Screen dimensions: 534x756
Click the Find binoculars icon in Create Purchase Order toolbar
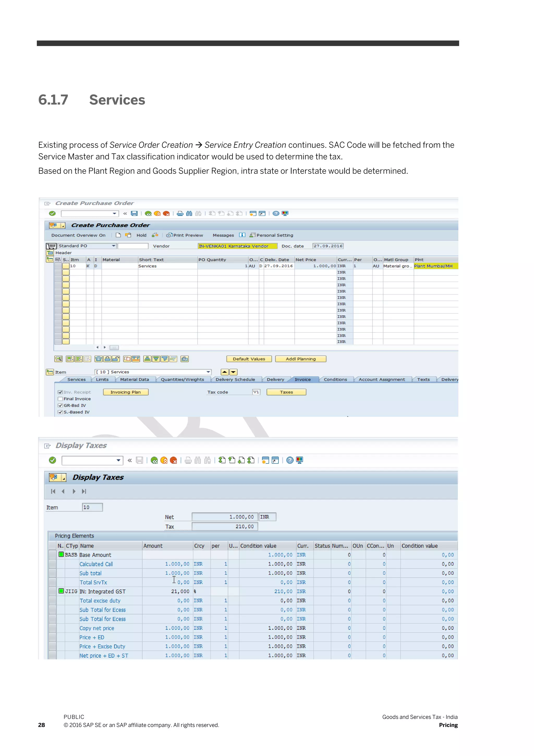pyautogui.click(x=189, y=213)
